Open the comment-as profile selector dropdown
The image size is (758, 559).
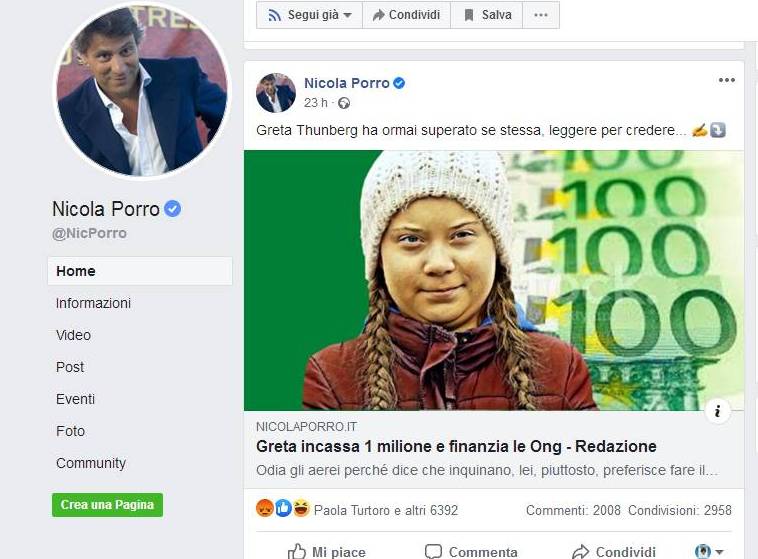coord(709,551)
